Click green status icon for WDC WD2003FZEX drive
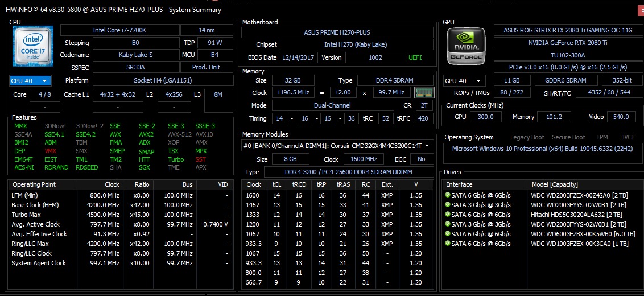 [447, 195]
